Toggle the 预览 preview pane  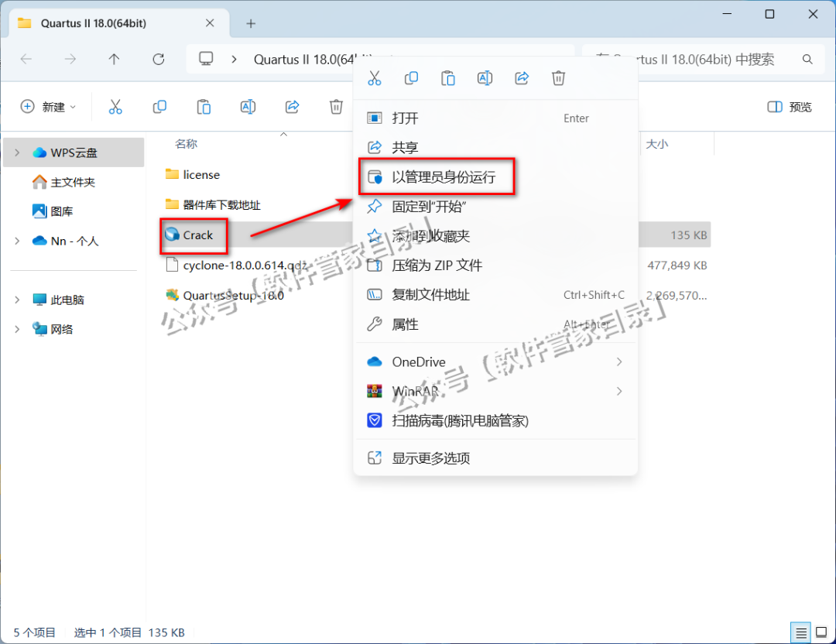[789, 107]
